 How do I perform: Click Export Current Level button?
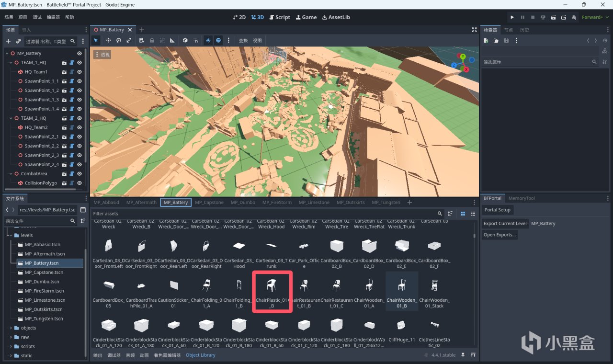tap(505, 224)
